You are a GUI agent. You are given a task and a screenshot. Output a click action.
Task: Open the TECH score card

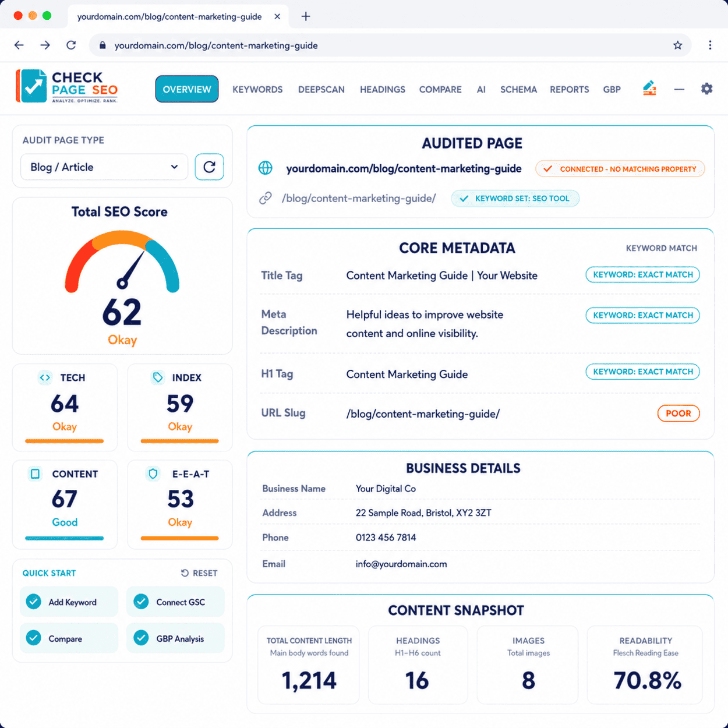(x=65, y=408)
